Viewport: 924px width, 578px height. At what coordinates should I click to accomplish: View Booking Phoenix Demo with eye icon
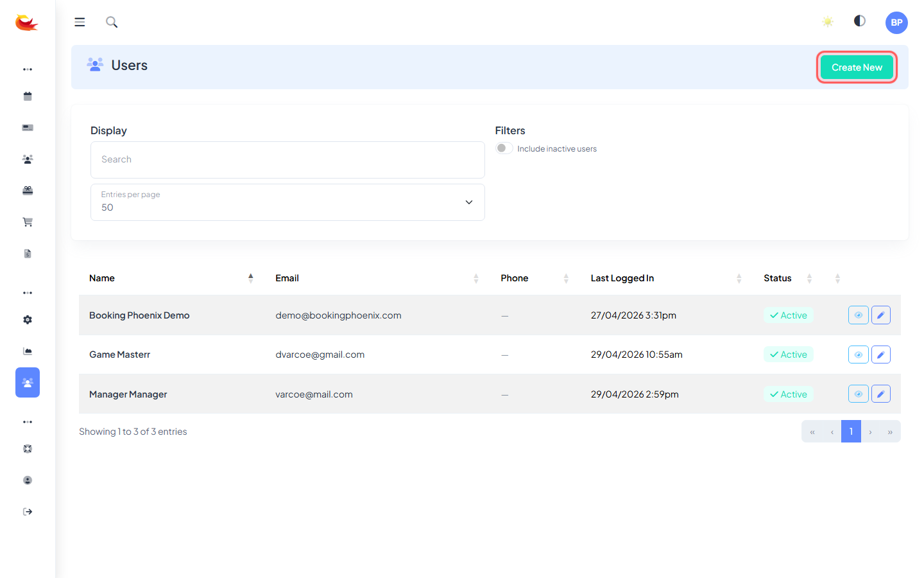click(859, 315)
